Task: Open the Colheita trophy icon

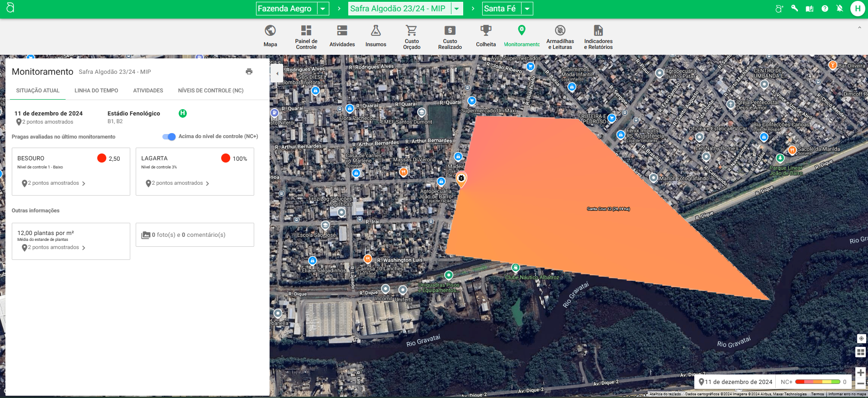Action: 486,31
